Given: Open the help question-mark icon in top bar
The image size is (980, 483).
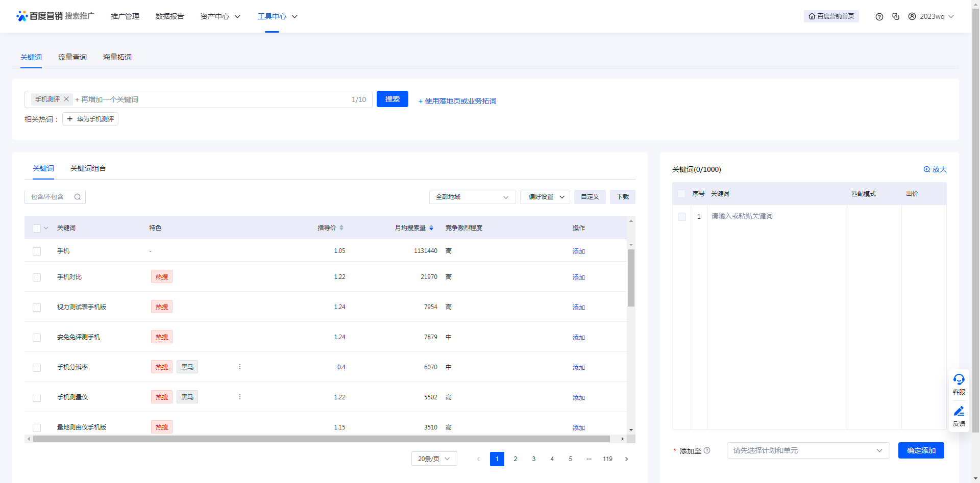Looking at the screenshot, I should pos(879,16).
